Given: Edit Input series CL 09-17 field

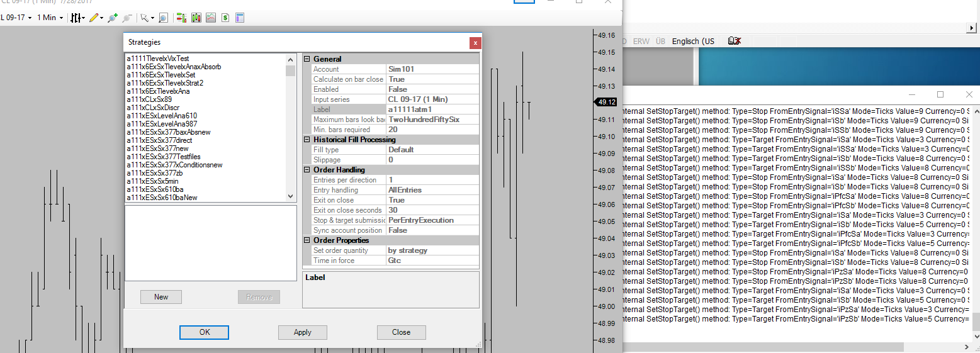Looking at the screenshot, I should pos(432,99).
